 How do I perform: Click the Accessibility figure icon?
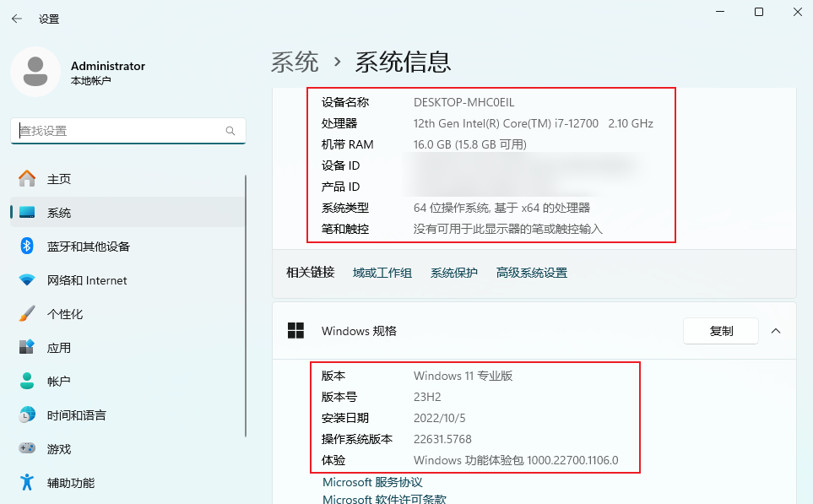click(27, 482)
